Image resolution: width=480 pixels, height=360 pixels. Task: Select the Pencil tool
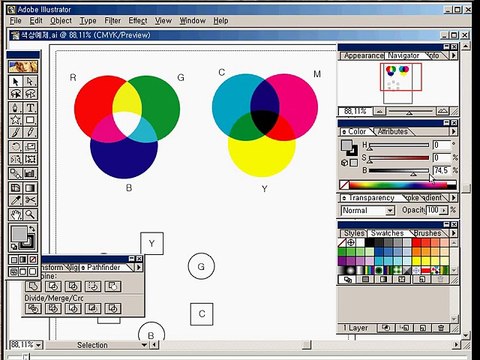click(x=30, y=132)
